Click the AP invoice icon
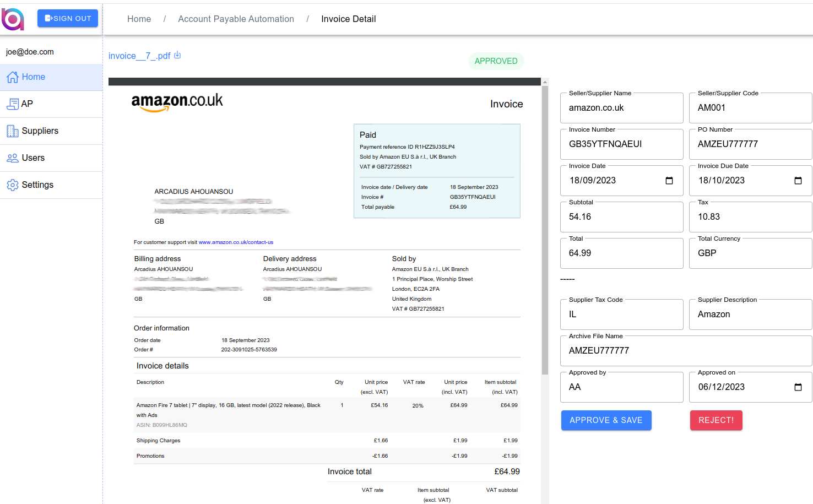 tap(13, 104)
